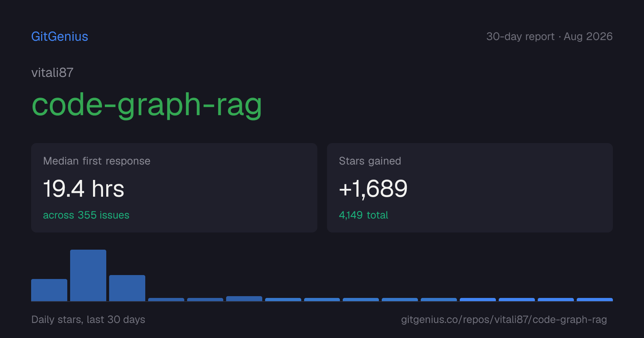Select the code-graph-rag repository title
644x338 pixels.
(147, 105)
